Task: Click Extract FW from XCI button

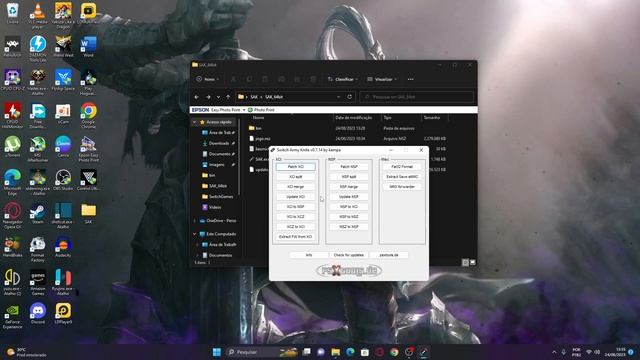Action: point(296,237)
